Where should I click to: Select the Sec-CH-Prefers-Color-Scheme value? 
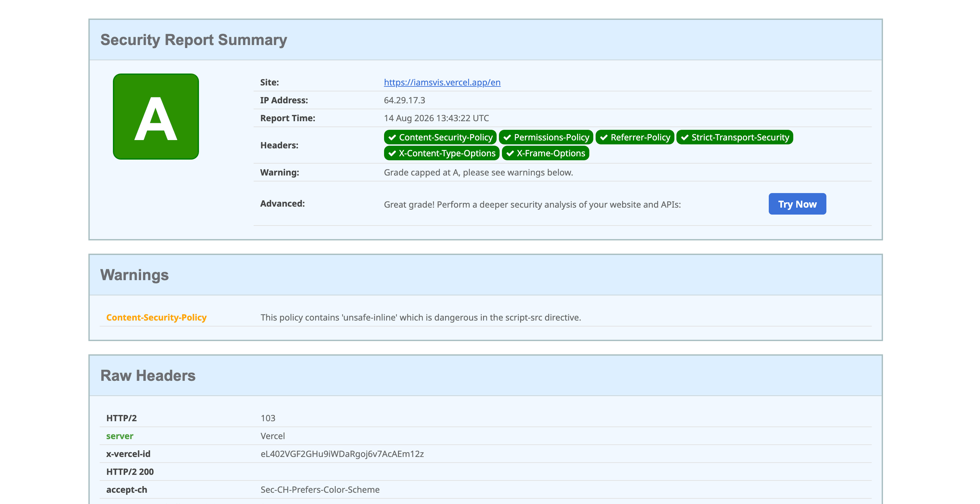[320, 489]
